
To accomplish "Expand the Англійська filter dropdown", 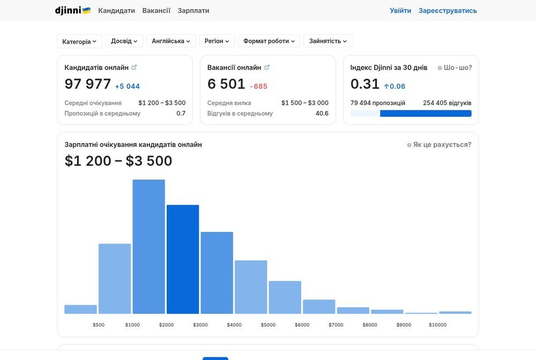I will click(x=171, y=41).
